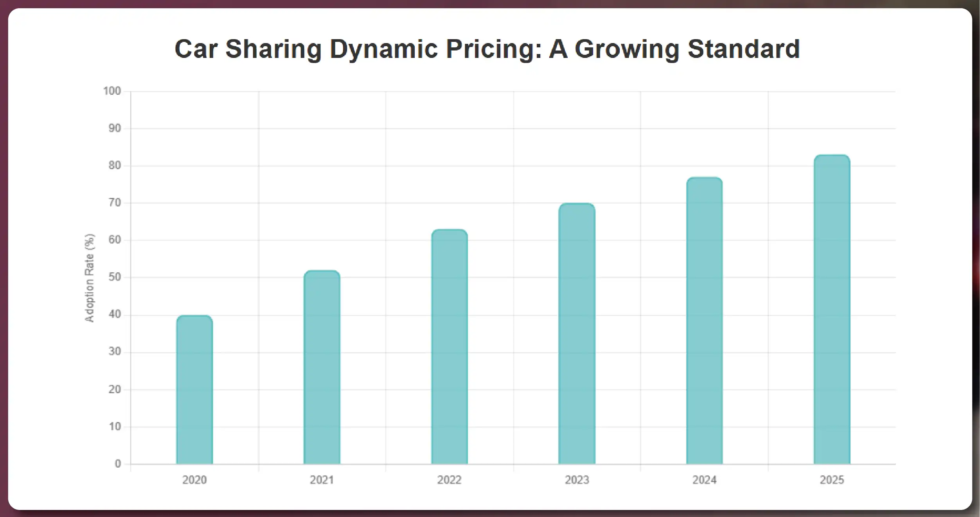Click the 100 y-axis tick label
Image resolution: width=980 pixels, height=517 pixels.
point(112,91)
